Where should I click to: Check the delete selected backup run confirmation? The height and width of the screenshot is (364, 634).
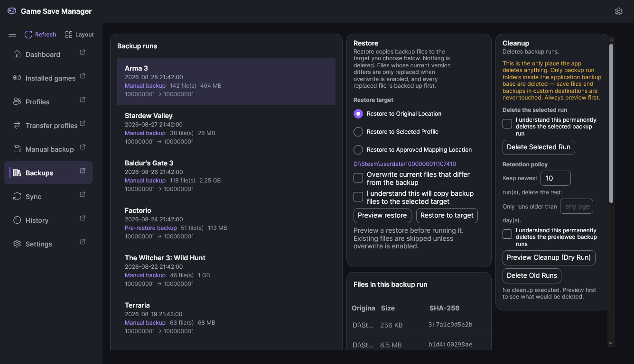click(x=507, y=124)
